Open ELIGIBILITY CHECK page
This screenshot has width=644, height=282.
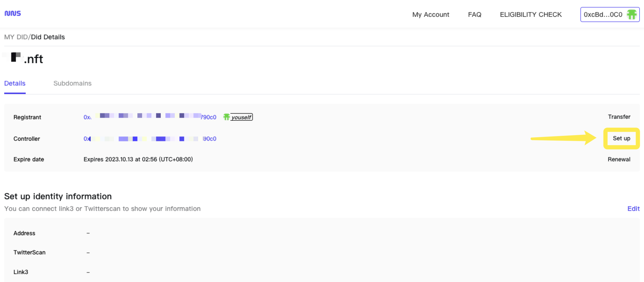(531, 15)
